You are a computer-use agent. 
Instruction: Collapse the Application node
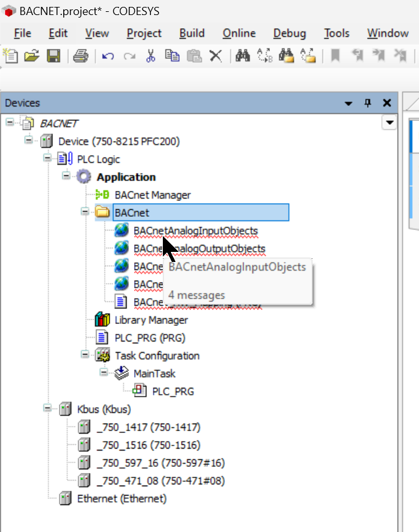[x=66, y=175]
